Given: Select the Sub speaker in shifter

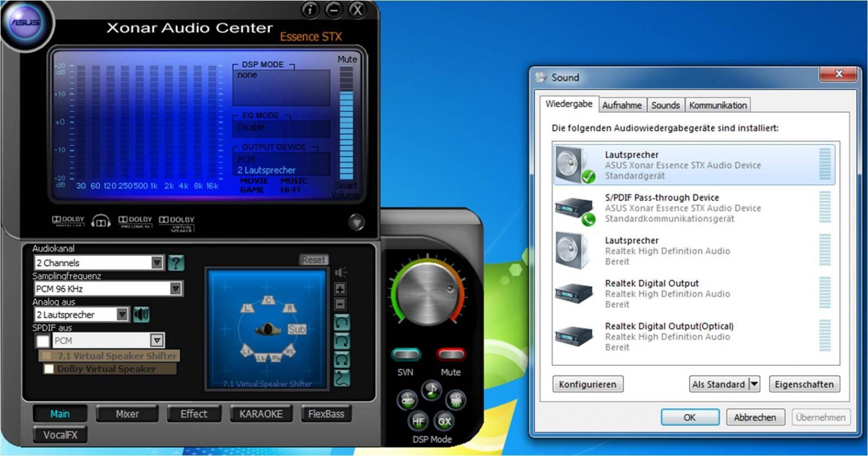Looking at the screenshot, I should click(x=297, y=329).
